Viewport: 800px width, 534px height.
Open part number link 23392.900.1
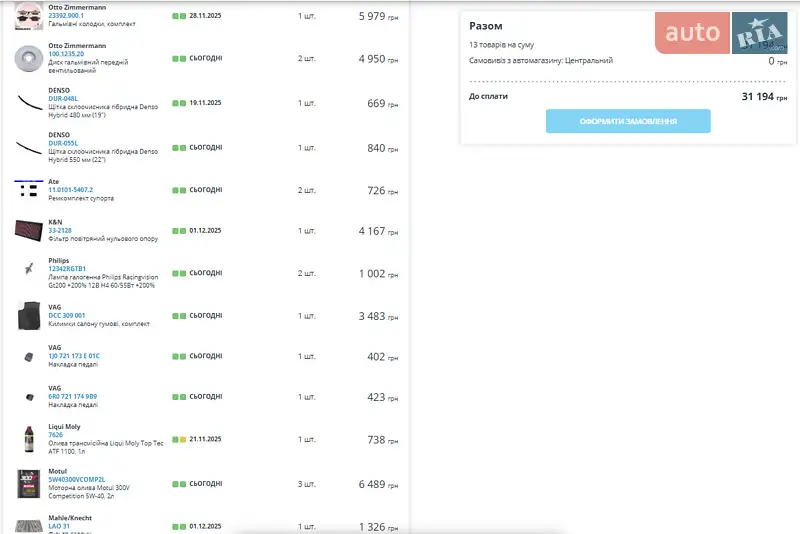pos(66,16)
